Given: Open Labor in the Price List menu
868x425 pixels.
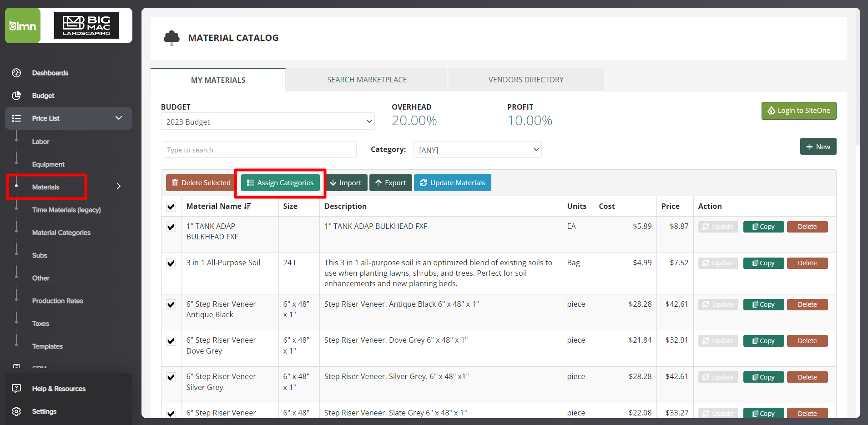Looking at the screenshot, I should pos(40,142).
